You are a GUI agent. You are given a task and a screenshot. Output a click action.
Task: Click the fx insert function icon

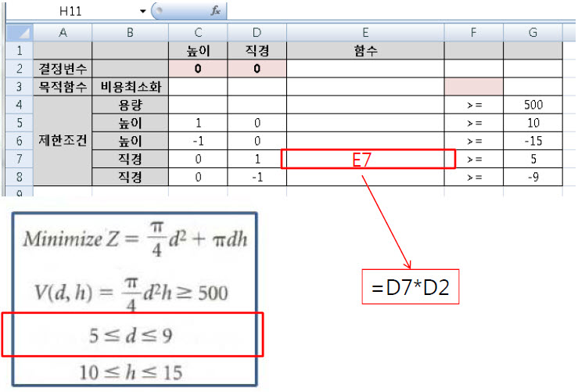[x=216, y=11]
